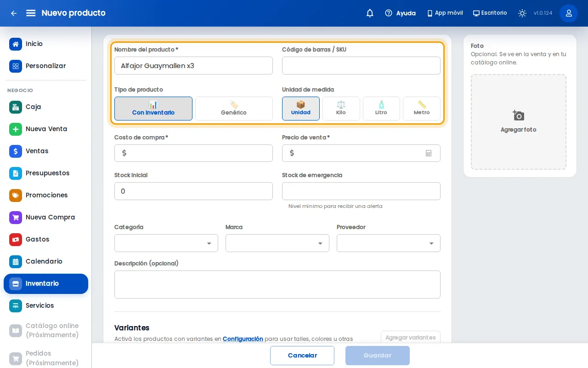Click the Código de barras / SKU field

361,66
